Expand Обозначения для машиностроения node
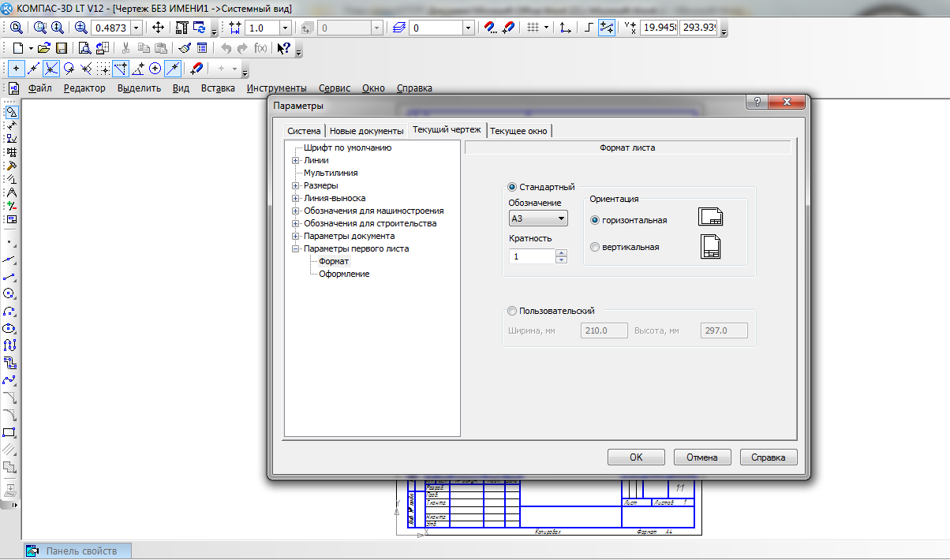 click(296, 211)
